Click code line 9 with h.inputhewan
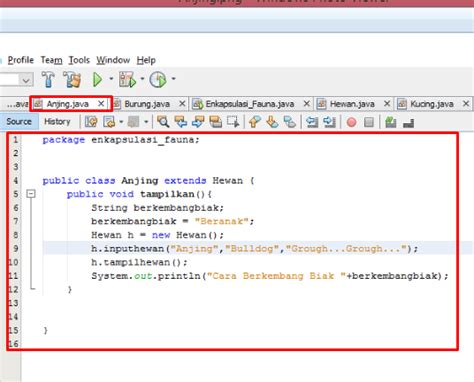The width and height of the screenshot is (474, 382). [x=249, y=248]
